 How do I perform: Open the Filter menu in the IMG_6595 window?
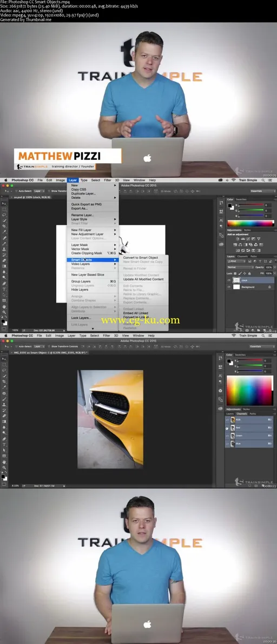click(106, 336)
